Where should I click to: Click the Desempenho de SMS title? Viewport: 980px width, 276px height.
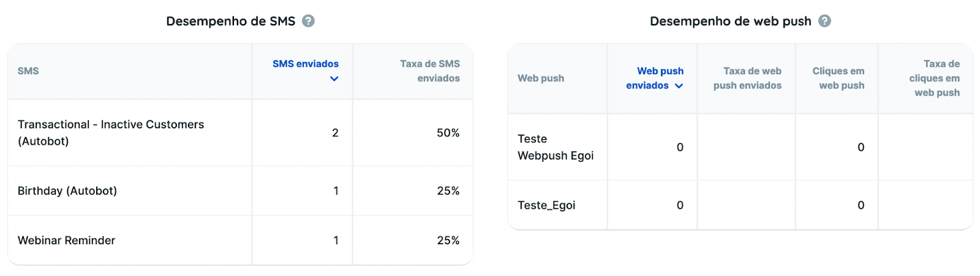click(231, 21)
